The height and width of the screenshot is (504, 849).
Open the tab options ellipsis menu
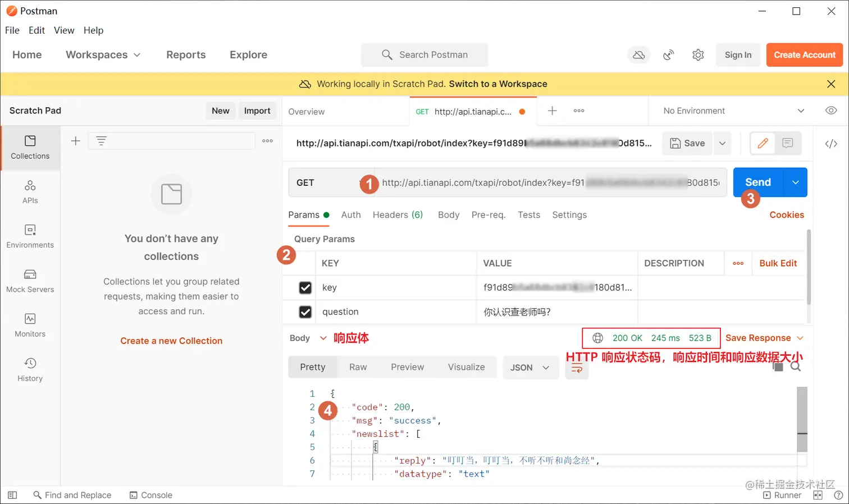point(579,111)
